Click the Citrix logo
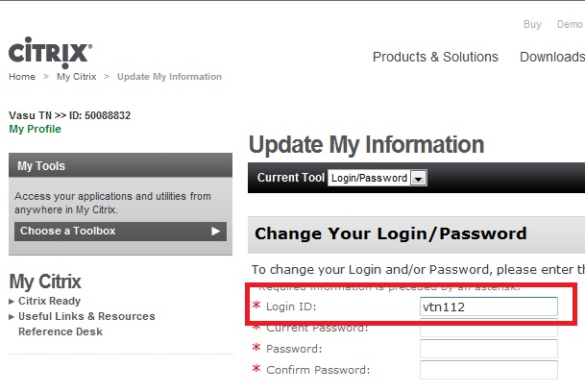Viewport: 585px width, 392px height. pos(50,51)
